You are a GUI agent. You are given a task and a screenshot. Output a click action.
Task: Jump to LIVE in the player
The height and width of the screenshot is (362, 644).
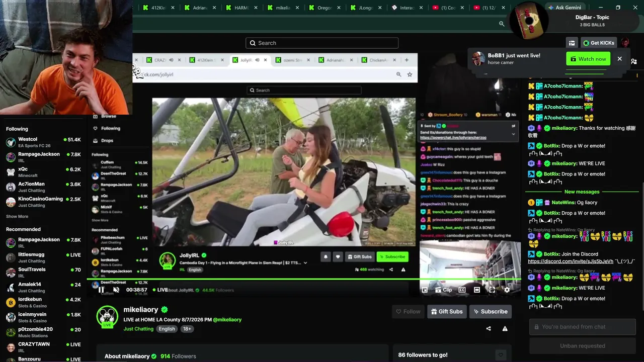160,290
